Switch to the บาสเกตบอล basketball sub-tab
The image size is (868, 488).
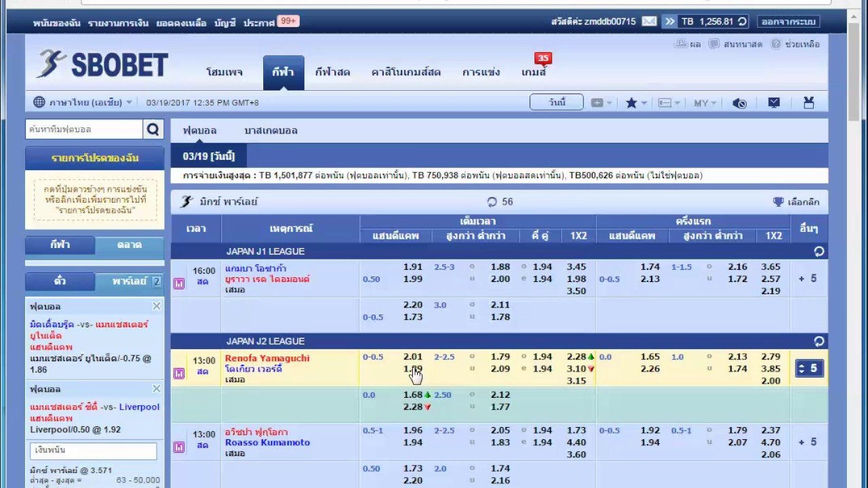pyautogui.click(x=271, y=130)
